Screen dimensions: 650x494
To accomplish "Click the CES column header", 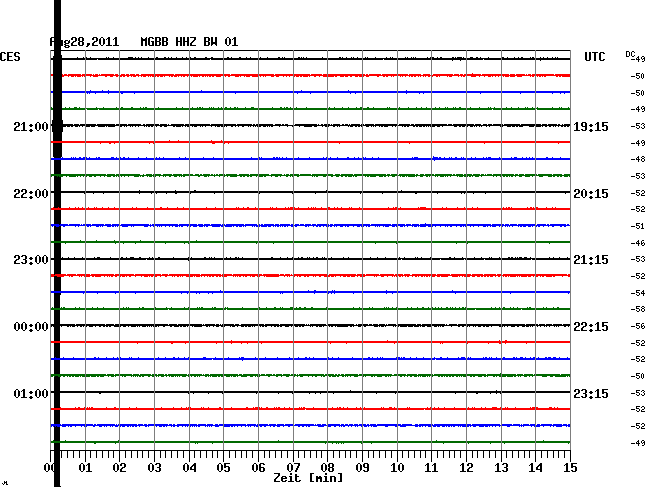I will pos(10,57).
